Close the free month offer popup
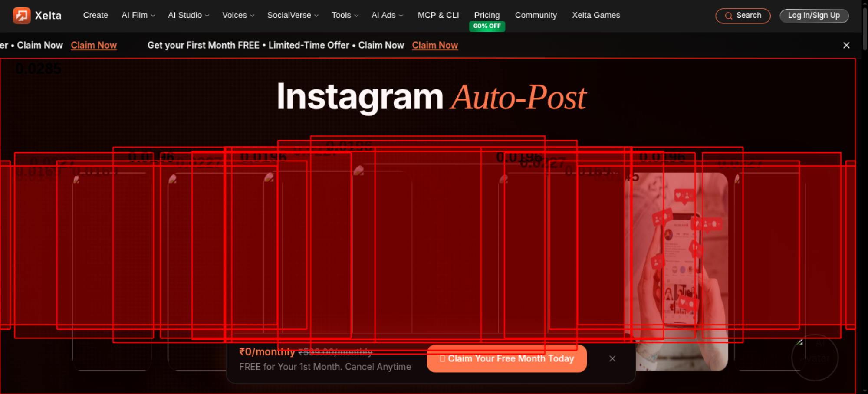868x394 pixels. pyautogui.click(x=612, y=358)
